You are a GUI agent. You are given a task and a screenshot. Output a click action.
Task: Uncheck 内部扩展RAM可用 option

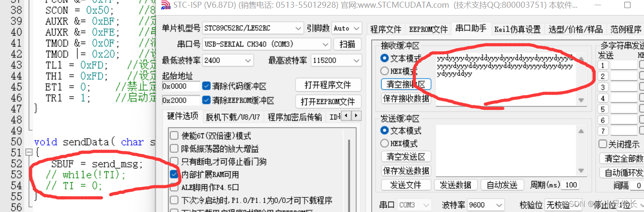point(174,175)
